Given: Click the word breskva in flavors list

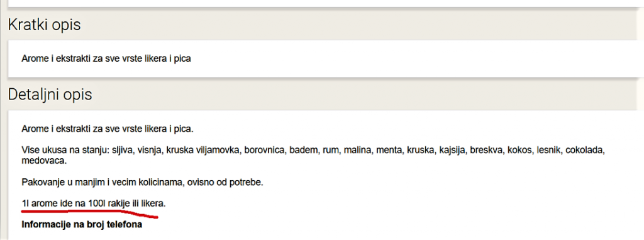Looking at the screenshot, I should coord(487,151).
